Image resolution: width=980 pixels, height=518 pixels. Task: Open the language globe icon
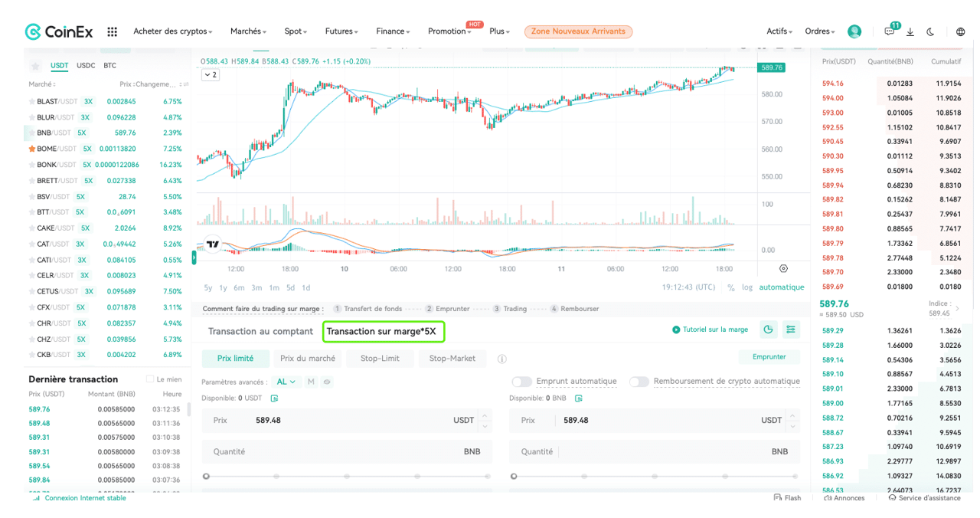(x=961, y=31)
